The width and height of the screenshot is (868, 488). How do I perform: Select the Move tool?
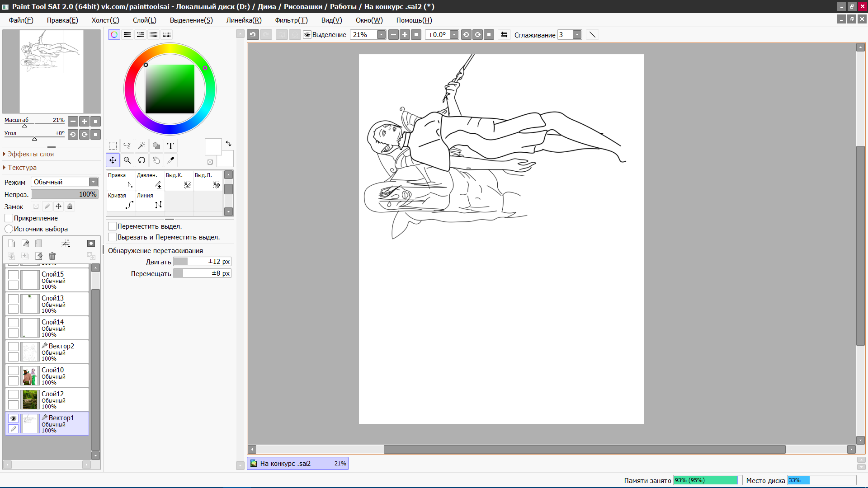point(113,160)
